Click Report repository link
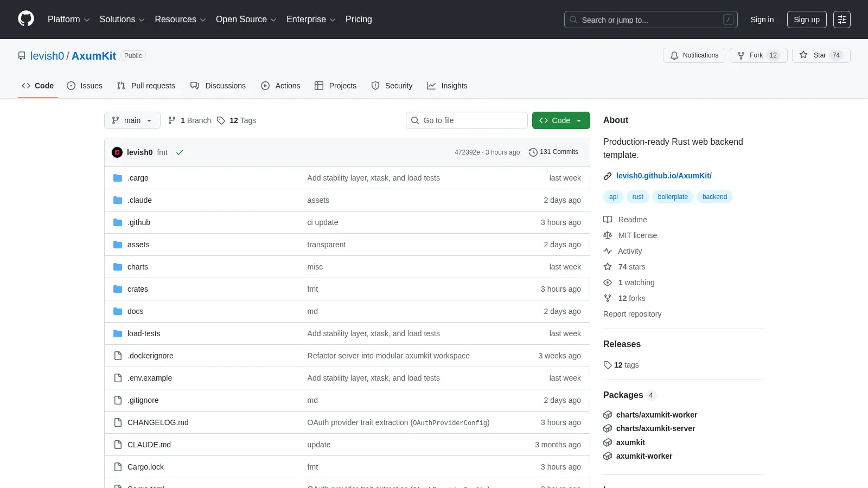This screenshot has width=868, height=488. pyautogui.click(x=632, y=314)
